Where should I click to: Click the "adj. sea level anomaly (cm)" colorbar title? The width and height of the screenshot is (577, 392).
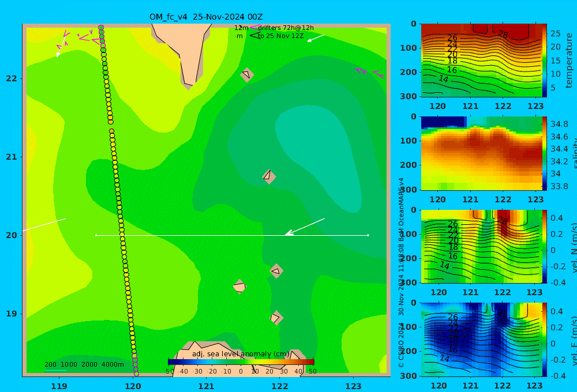pyautogui.click(x=241, y=354)
